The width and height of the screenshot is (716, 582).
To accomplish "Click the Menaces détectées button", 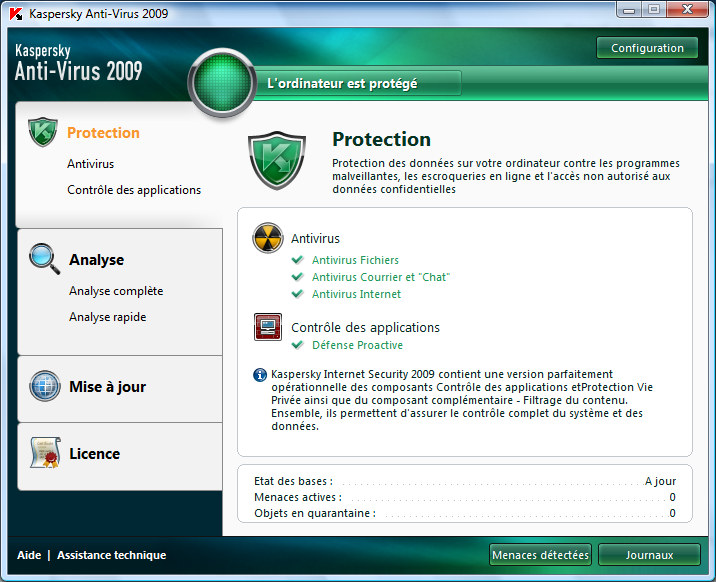I will 540,555.
